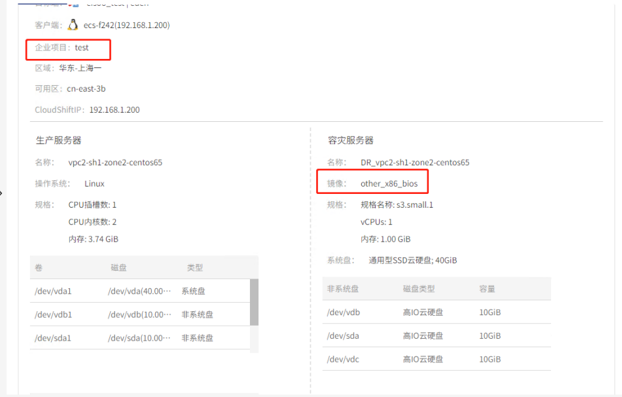
Task: Click the production table 磁盘 column header
Action: (x=118, y=268)
